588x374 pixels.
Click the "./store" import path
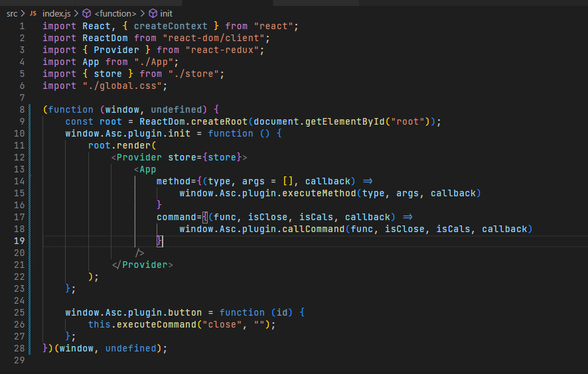point(194,74)
